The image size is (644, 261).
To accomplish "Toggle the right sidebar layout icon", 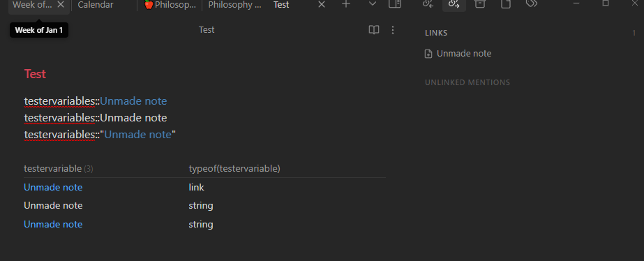I will click(395, 4).
